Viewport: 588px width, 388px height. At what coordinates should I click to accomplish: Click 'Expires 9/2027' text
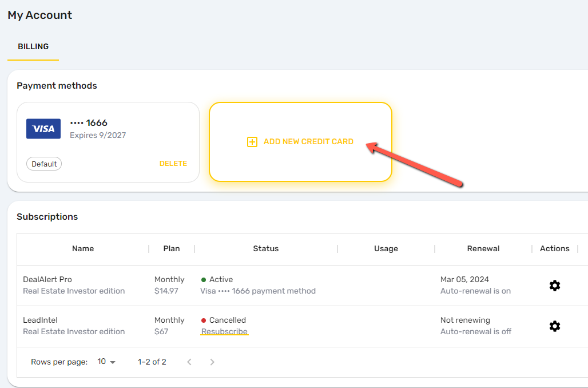[98, 135]
